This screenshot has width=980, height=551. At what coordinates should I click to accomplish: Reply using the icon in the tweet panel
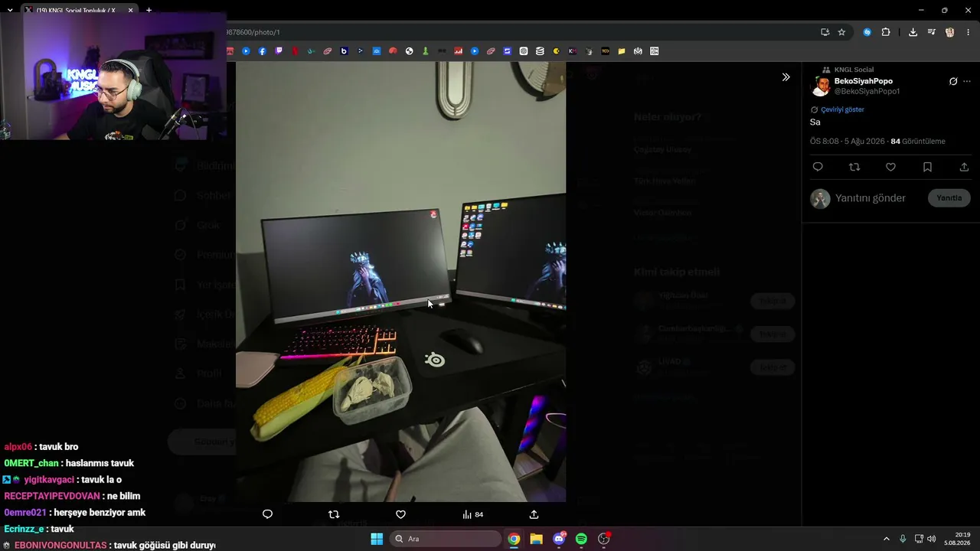818,167
